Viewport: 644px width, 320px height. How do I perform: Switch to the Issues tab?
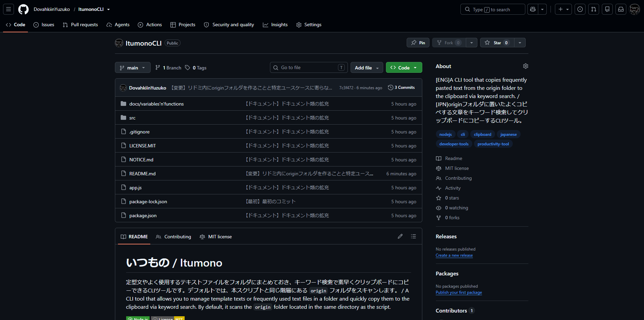coord(44,25)
